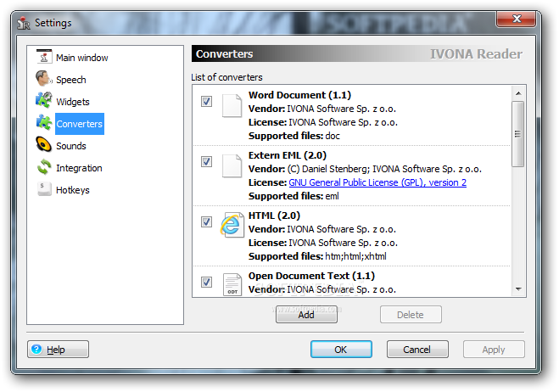This screenshot has height=392, width=559.
Task: Show the Integration settings page
Action: (x=79, y=168)
